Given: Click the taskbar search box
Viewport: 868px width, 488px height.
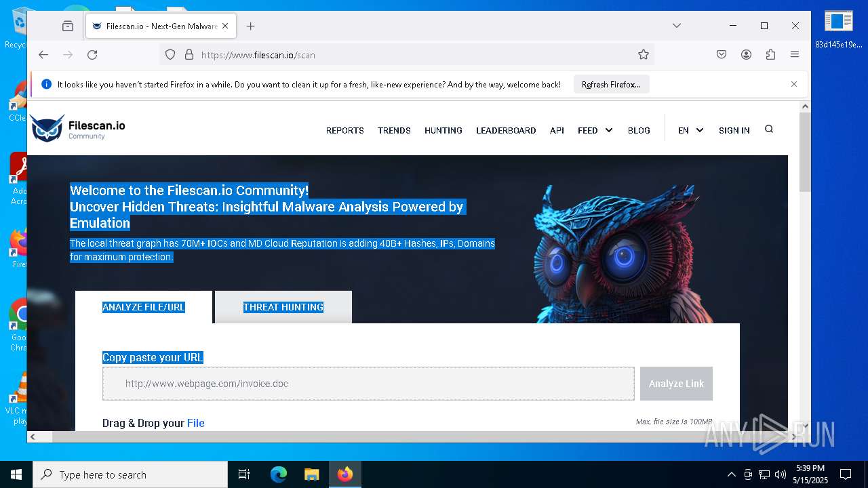Looking at the screenshot, I should (130, 474).
